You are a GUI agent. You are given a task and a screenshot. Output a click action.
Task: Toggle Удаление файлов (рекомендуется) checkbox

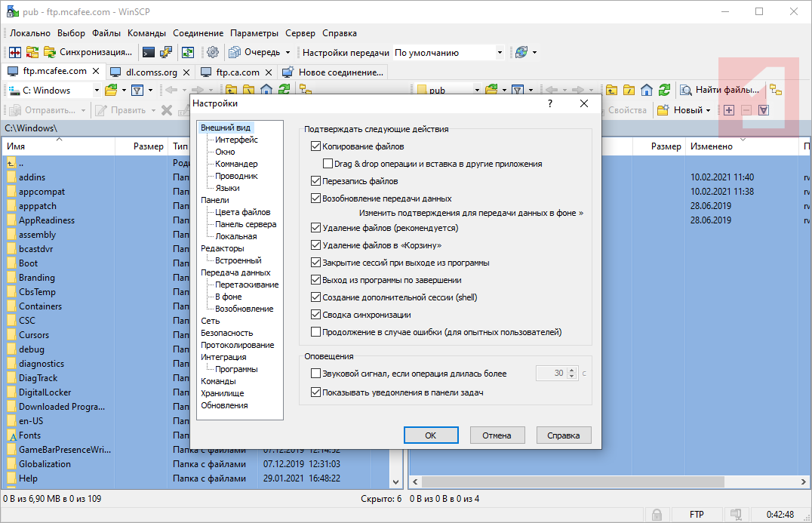coord(316,228)
